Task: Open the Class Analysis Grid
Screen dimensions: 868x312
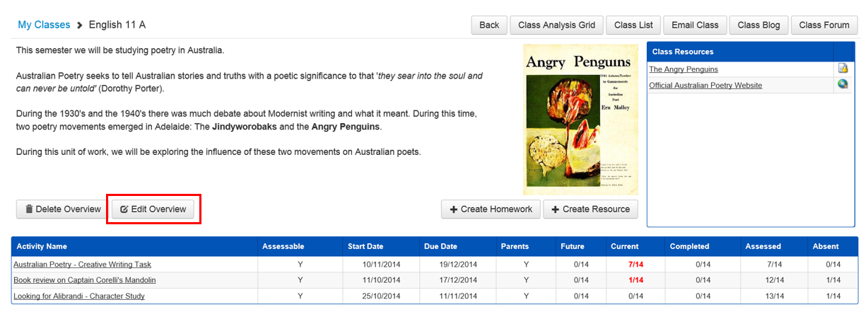Action: point(556,25)
